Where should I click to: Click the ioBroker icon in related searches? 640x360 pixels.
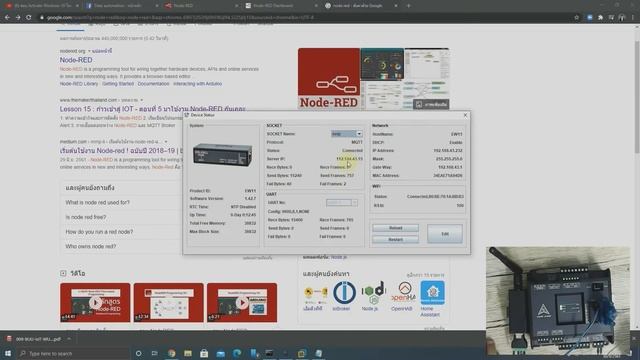(x=344, y=293)
